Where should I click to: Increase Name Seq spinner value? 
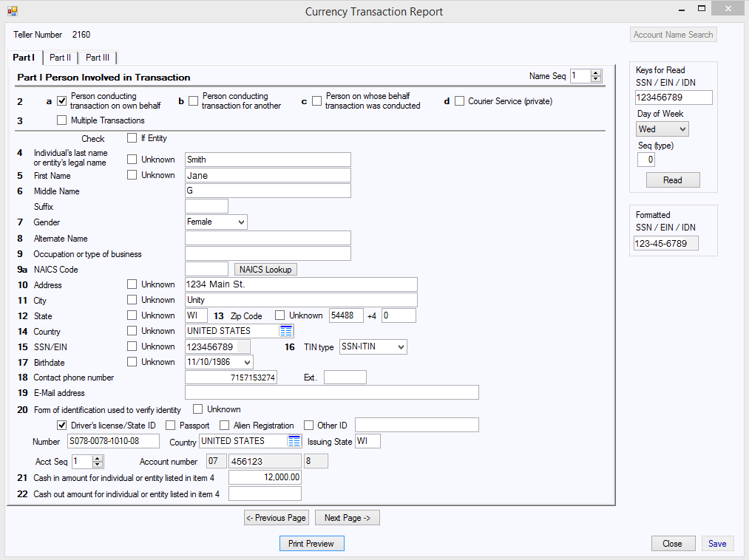pyautogui.click(x=596, y=73)
